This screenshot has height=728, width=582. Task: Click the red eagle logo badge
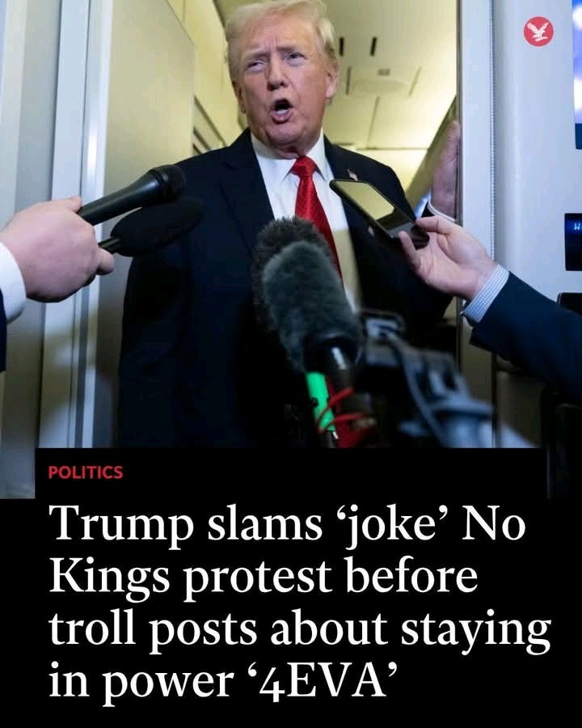[538, 31]
